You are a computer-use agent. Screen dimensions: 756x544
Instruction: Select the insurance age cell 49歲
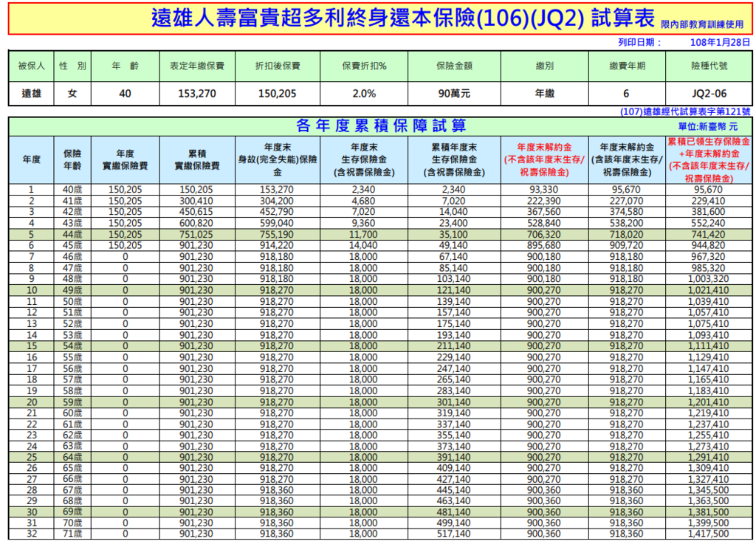coord(72,290)
